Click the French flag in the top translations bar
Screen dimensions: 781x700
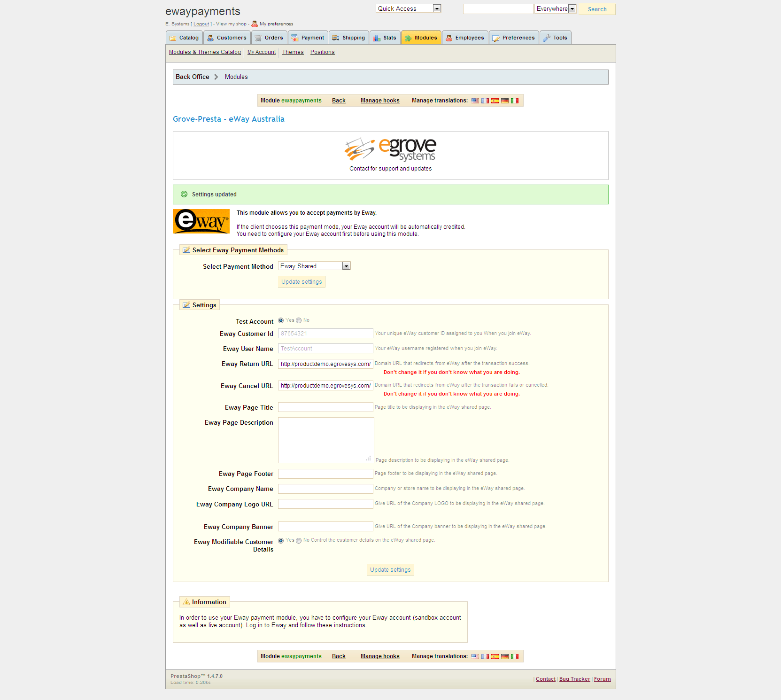pyautogui.click(x=485, y=101)
